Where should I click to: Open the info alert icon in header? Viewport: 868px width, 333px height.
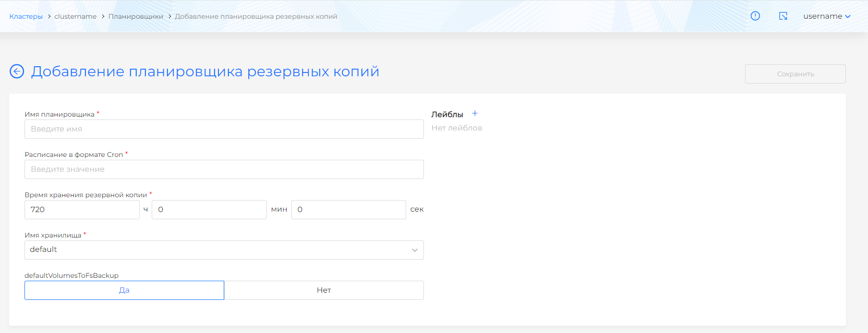755,16
